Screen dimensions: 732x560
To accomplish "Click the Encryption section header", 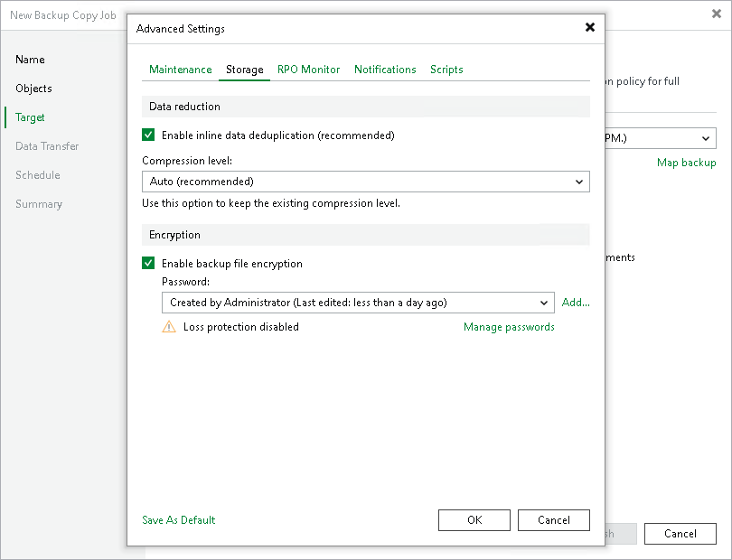I will click(x=365, y=235).
